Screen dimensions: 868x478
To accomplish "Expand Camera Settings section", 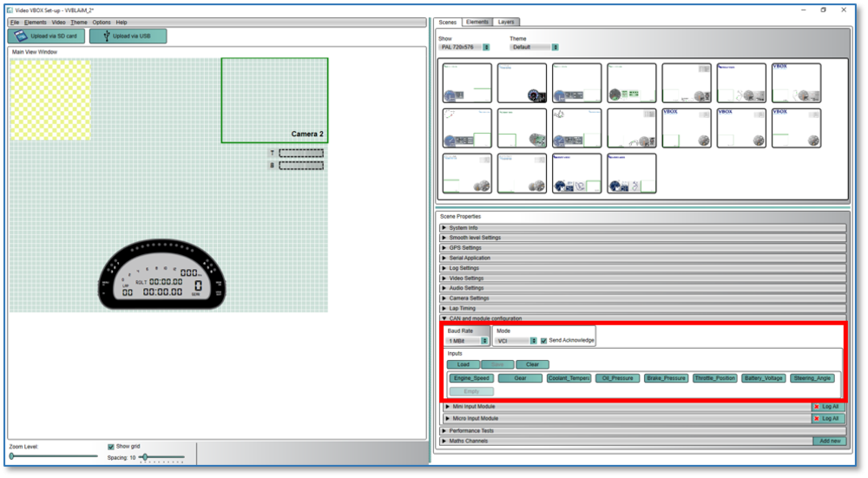I will click(643, 298).
